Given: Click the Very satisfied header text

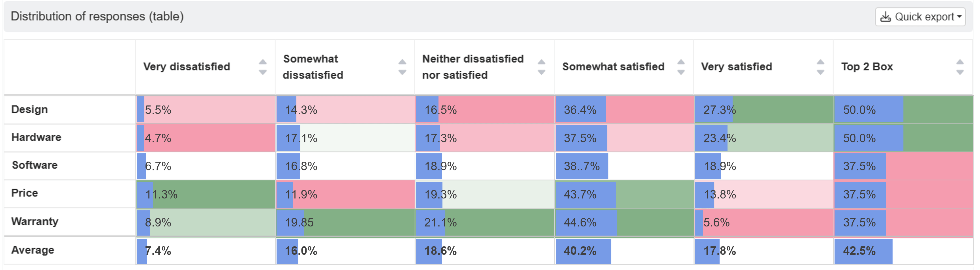Looking at the screenshot, I should (x=737, y=67).
